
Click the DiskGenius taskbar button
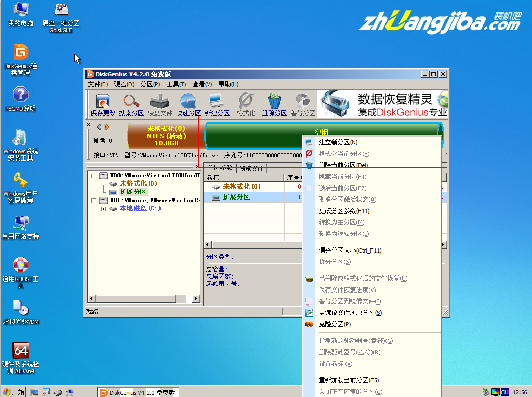click(x=138, y=392)
